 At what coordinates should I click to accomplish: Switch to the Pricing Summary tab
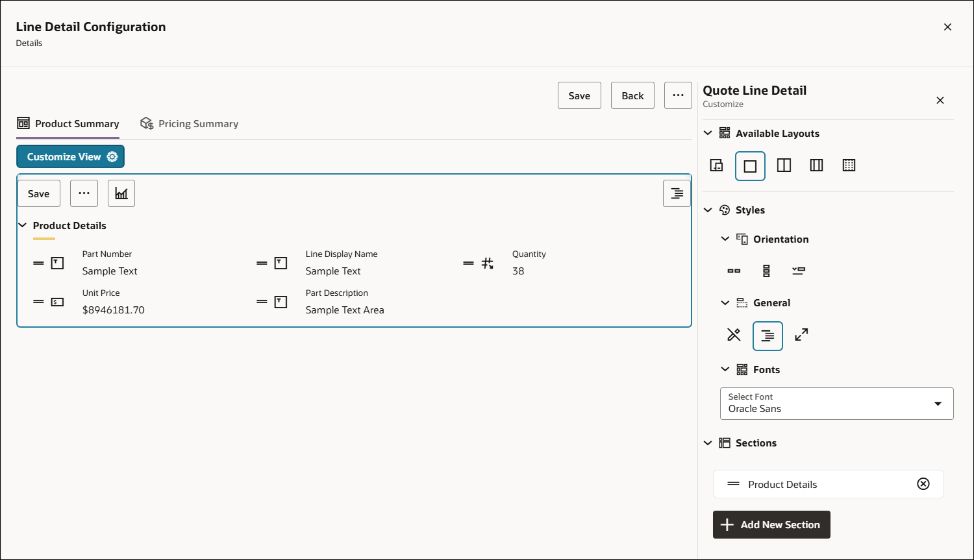[x=189, y=123]
